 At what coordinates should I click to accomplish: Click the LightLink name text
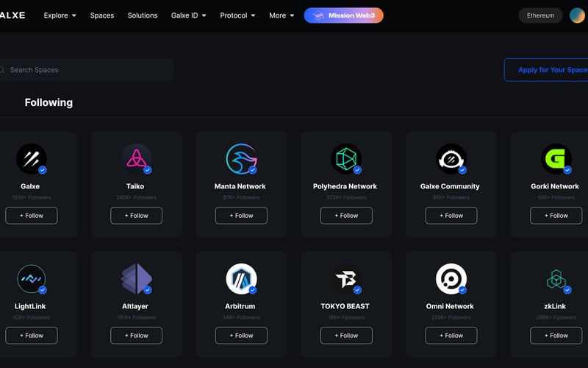[30, 306]
